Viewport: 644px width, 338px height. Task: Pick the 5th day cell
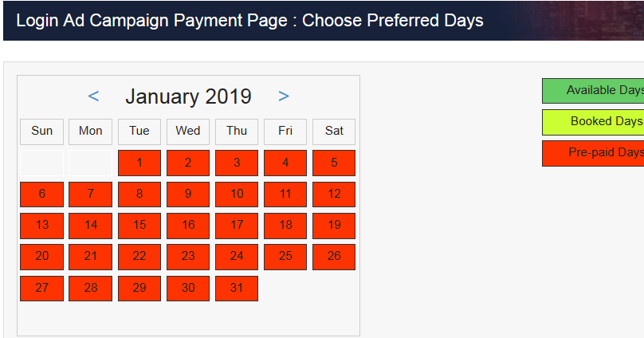[x=334, y=163]
